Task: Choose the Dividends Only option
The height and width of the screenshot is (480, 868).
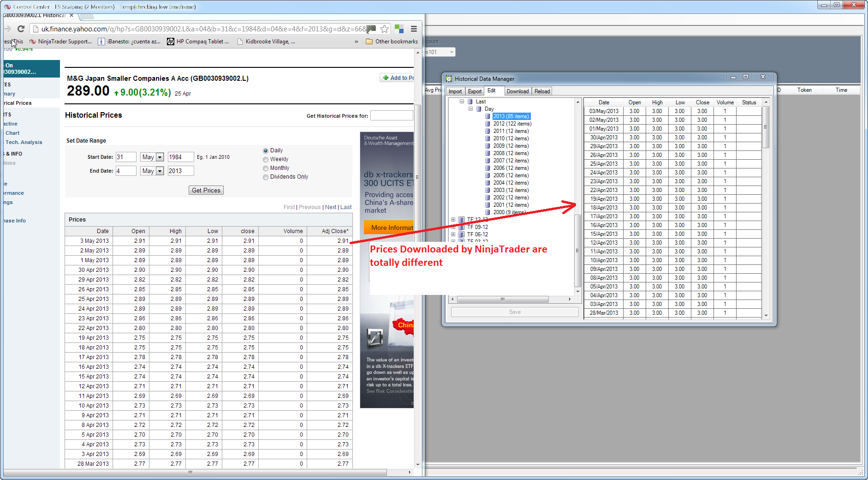Action: (266, 177)
